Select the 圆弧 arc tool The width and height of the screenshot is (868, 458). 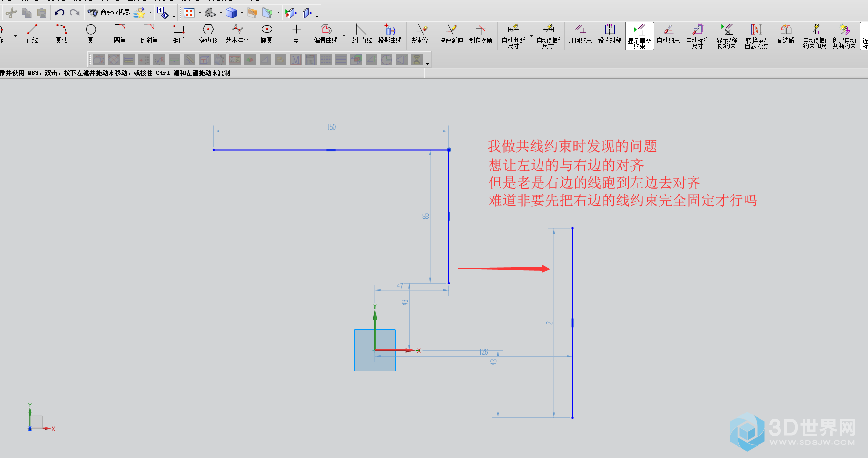pyautogui.click(x=61, y=35)
